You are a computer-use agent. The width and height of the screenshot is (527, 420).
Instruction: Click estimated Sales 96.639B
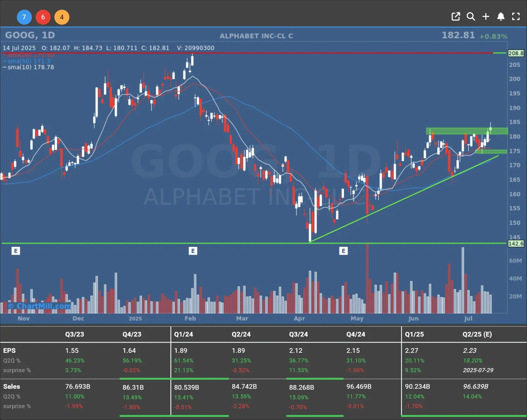476,387
